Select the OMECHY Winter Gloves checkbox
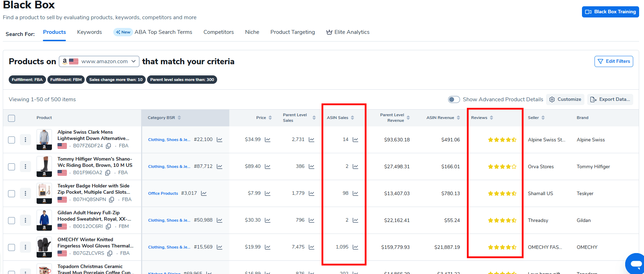 [11, 247]
